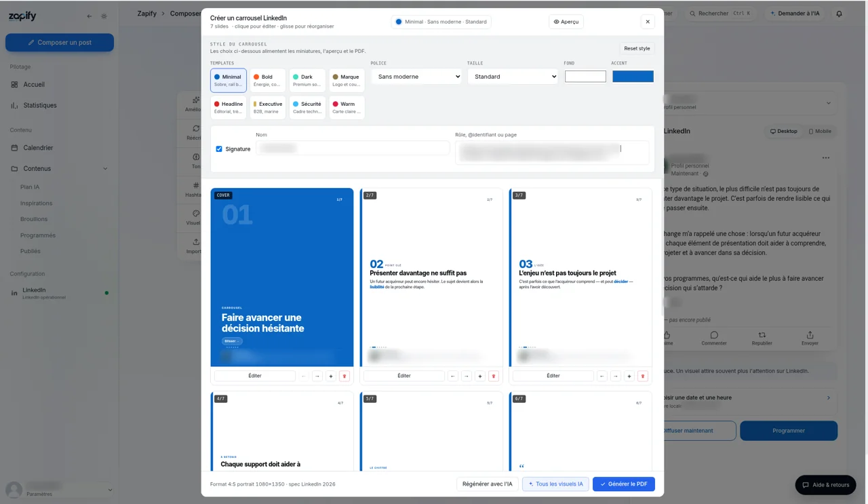Go to Calendrier in the sidebar
Image resolution: width=868 pixels, height=504 pixels.
pos(38,148)
